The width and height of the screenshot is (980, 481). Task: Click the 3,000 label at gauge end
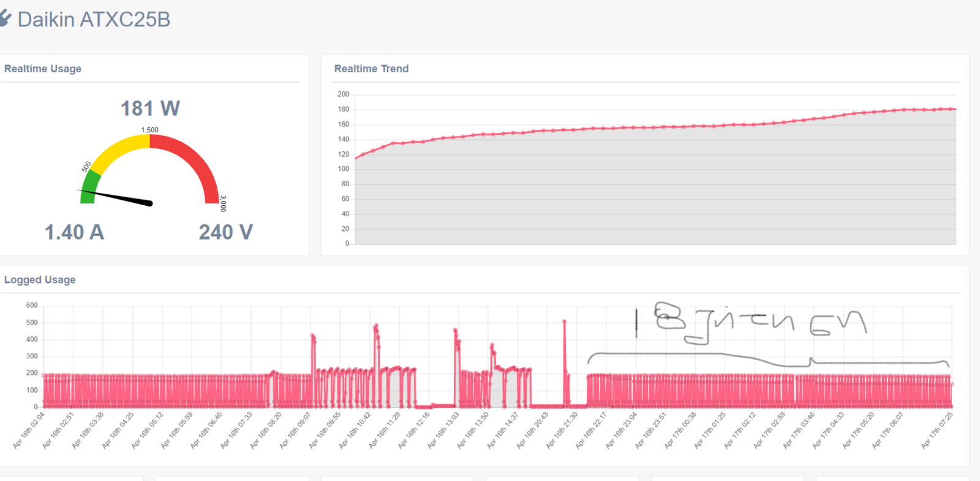(223, 203)
